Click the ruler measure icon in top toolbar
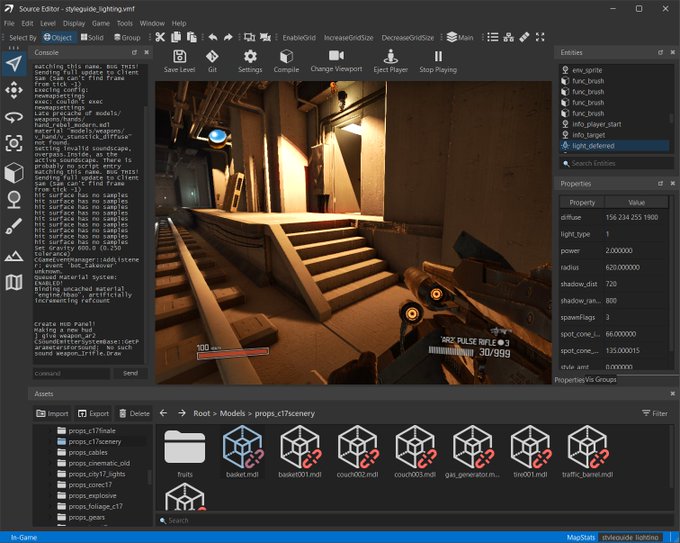 pos(524,37)
